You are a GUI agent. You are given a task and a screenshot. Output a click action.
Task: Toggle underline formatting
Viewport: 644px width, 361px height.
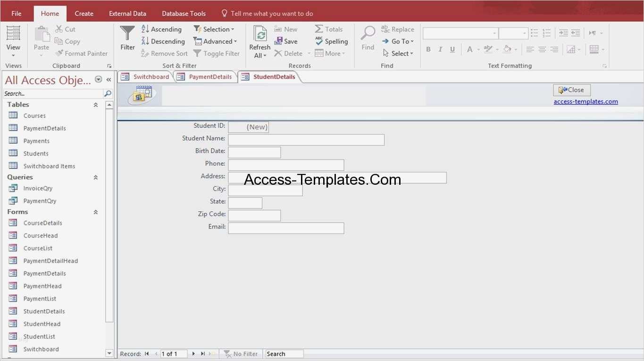point(452,49)
